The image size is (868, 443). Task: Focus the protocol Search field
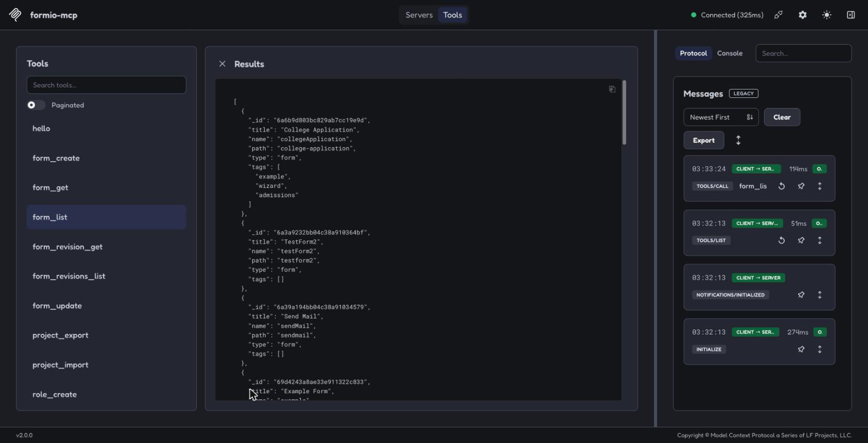[804, 53]
